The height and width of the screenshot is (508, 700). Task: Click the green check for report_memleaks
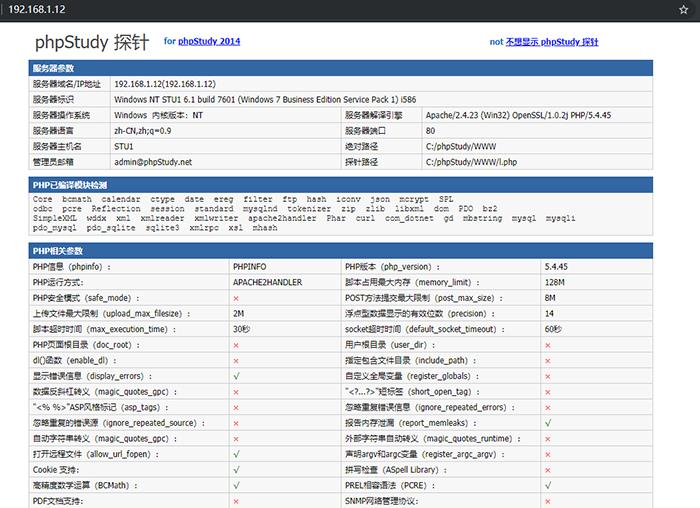548,423
